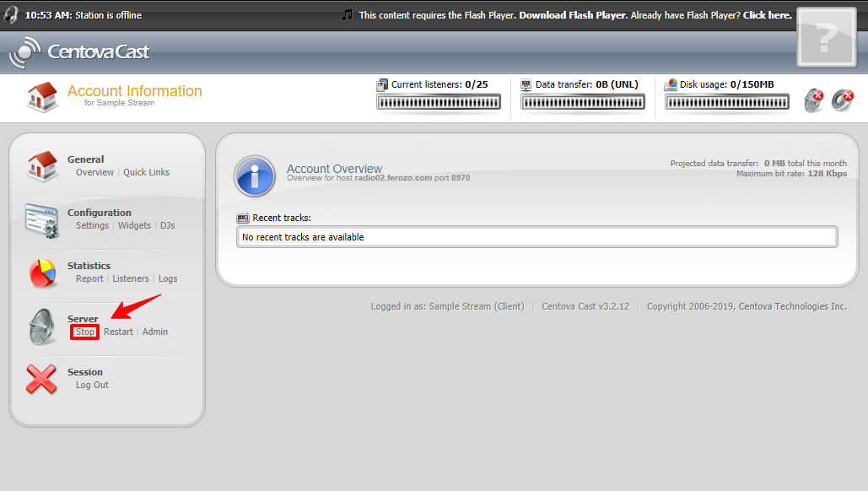Click the General section house icon

click(x=42, y=166)
